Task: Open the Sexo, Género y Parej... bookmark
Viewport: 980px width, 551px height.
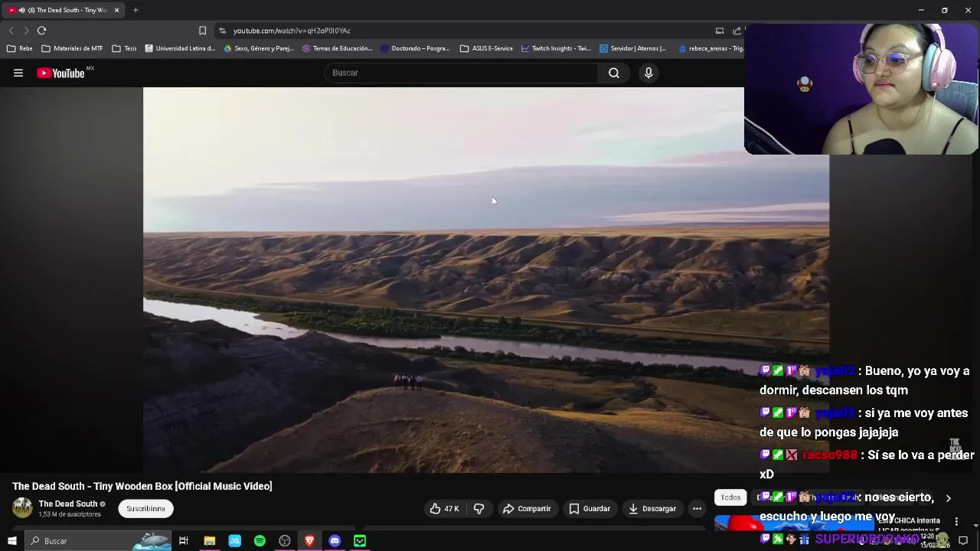Action: (259, 48)
